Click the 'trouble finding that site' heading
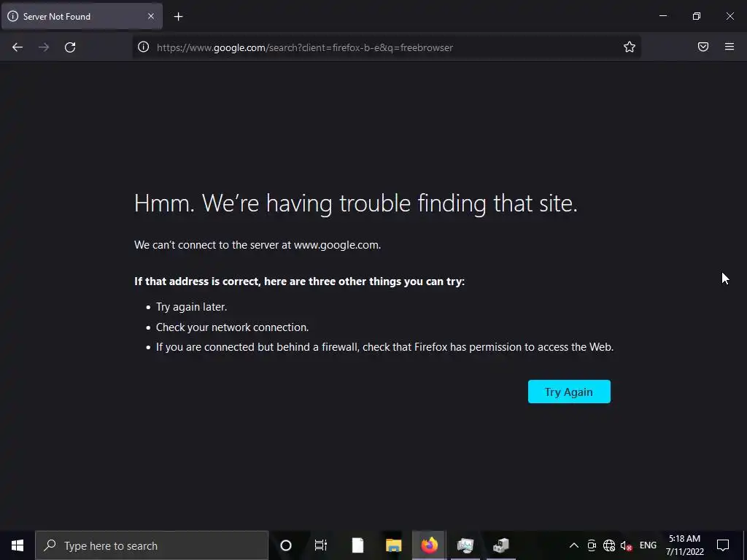Screen dimensions: 747x560 [356, 203]
